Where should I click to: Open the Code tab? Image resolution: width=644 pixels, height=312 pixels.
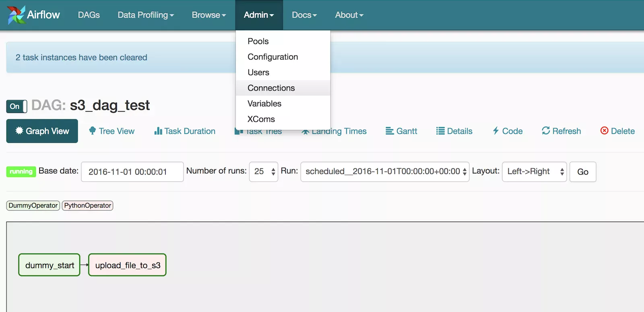tap(508, 131)
